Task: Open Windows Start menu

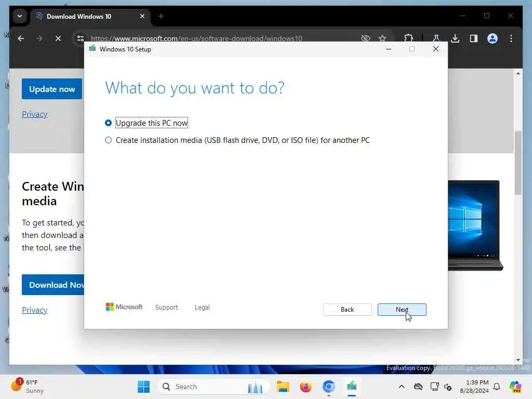Action: (x=143, y=387)
